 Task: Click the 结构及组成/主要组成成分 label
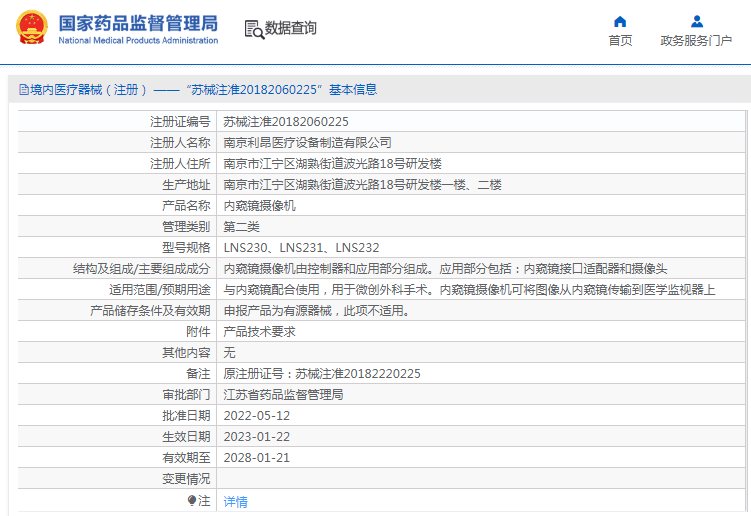(x=142, y=269)
